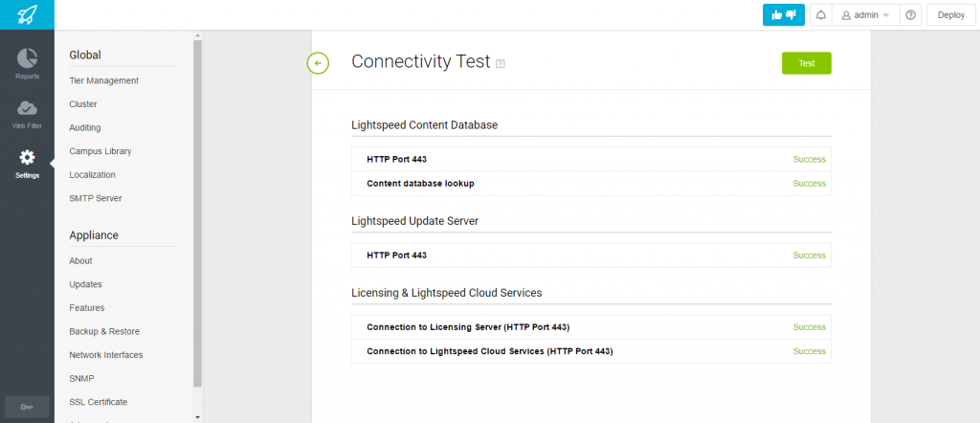The height and width of the screenshot is (423, 980).
Task: Click the Deploy button
Action: (x=950, y=15)
